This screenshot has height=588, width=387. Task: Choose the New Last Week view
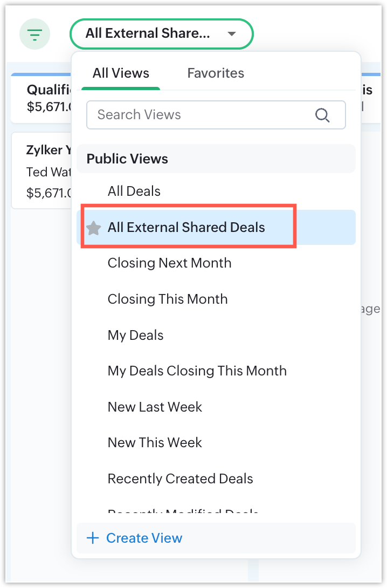point(155,407)
